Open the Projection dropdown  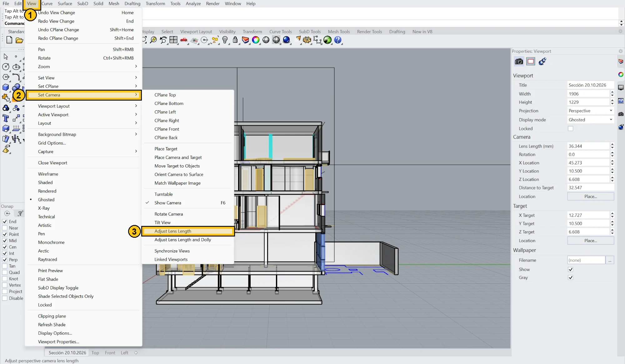590,111
